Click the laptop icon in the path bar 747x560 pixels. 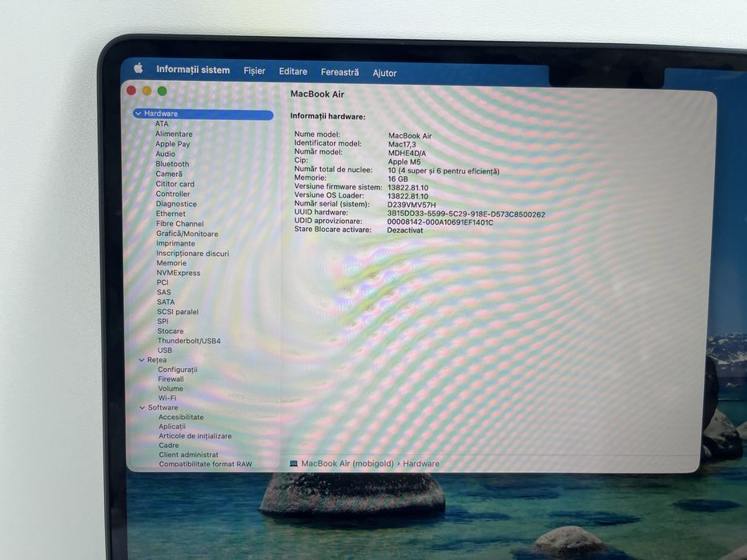294,463
